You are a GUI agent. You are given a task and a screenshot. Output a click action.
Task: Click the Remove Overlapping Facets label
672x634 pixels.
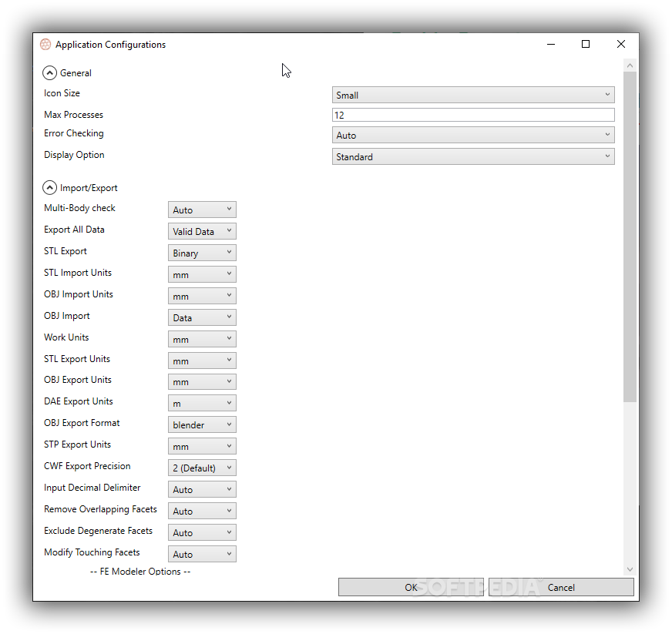point(100,509)
